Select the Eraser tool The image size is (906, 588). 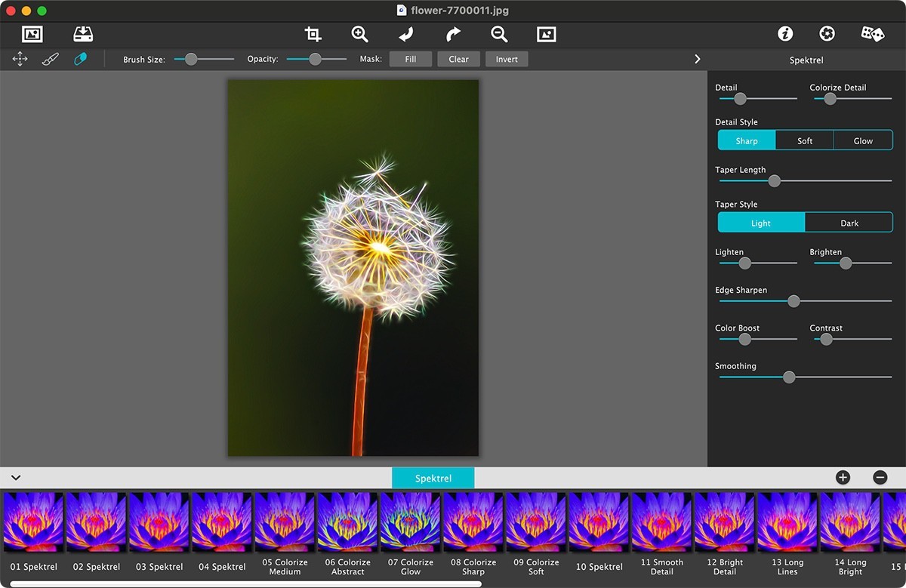(79, 58)
